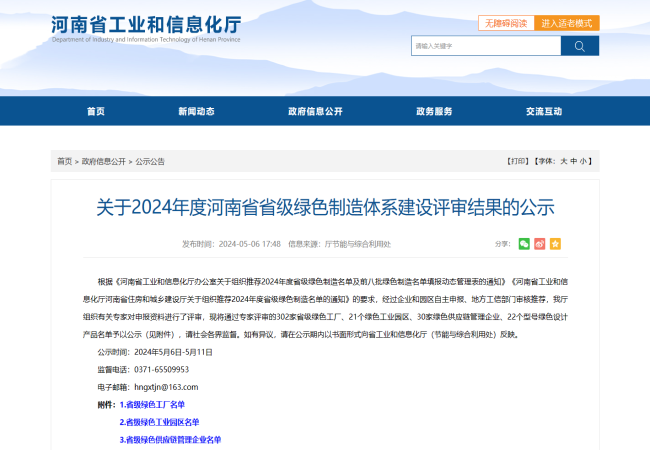This screenshot has width=650, height=450.
Task: Share article to Weibo
Action: [x=540, y=243]
